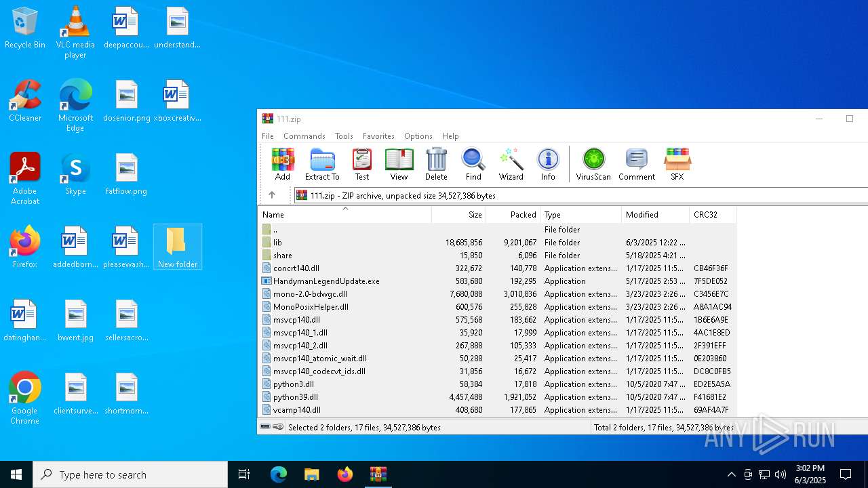
Task: Click the SFX toolbar icon
Action: pos(677,164)
